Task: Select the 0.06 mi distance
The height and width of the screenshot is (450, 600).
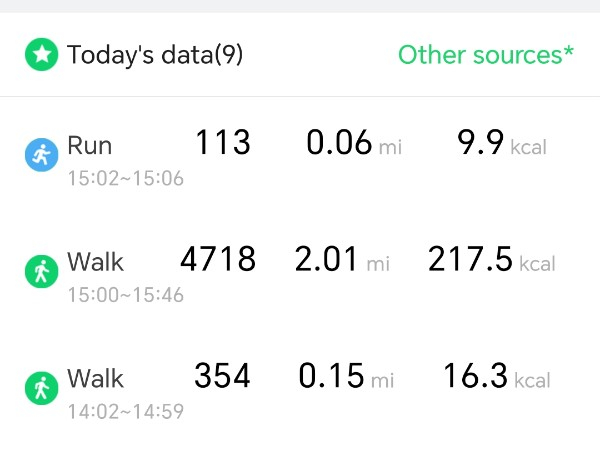Action: click(x=353, y=145)
